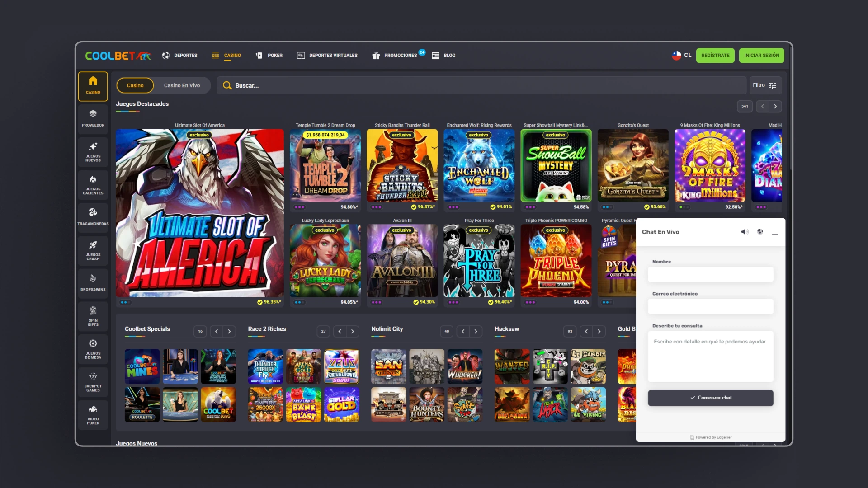Open Jackpot Games in the sidebar
The height and width of the screenshot is (488, 868).
93,382
